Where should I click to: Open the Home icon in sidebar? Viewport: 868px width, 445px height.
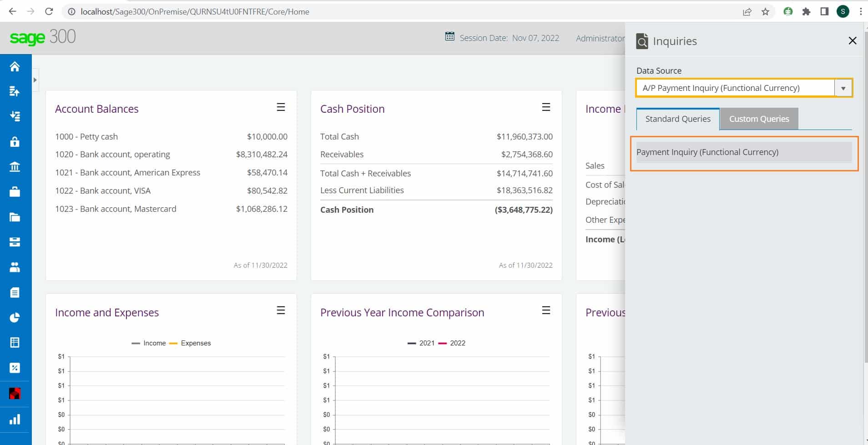tap(15, 67)
